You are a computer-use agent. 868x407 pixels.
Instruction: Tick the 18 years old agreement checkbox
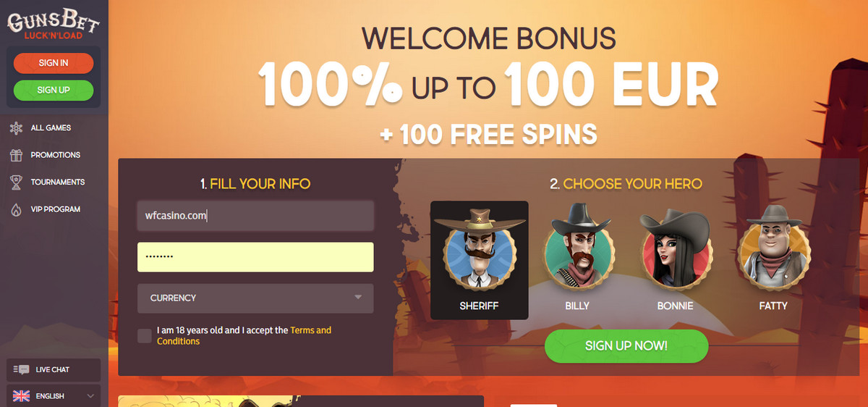pyautogui.click(x=145, y=336)
